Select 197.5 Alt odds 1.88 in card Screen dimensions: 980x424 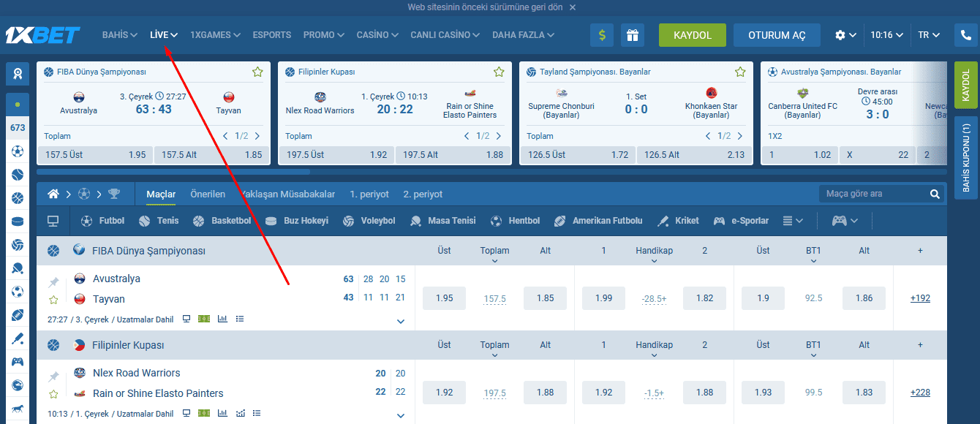tap(453, 155)
